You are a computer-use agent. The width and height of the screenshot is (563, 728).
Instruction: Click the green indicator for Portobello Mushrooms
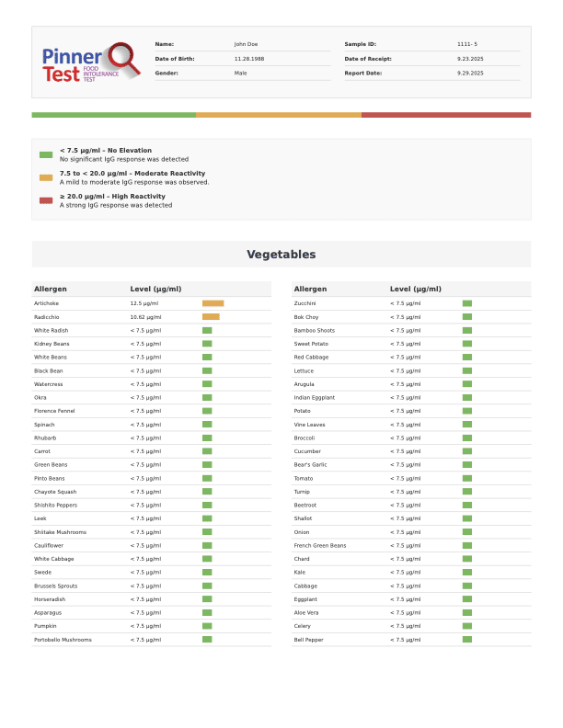(207, 639)
